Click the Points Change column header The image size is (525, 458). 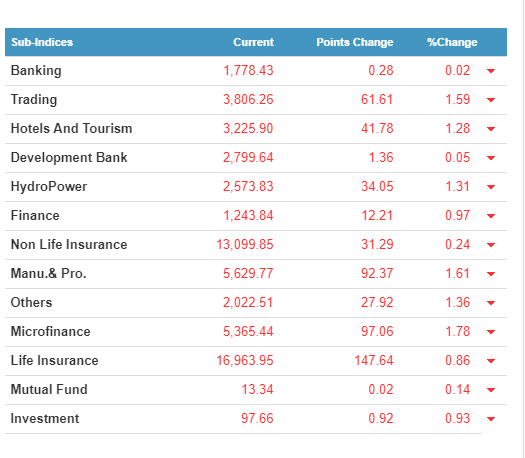point(355,42)
